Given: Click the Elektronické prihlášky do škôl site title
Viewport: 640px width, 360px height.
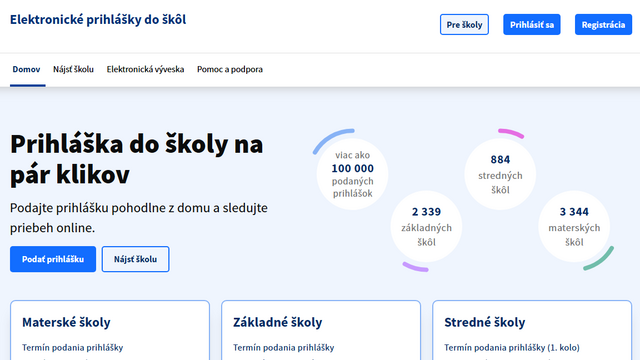Looking at the screenshot, I should (x=98, y=20).
